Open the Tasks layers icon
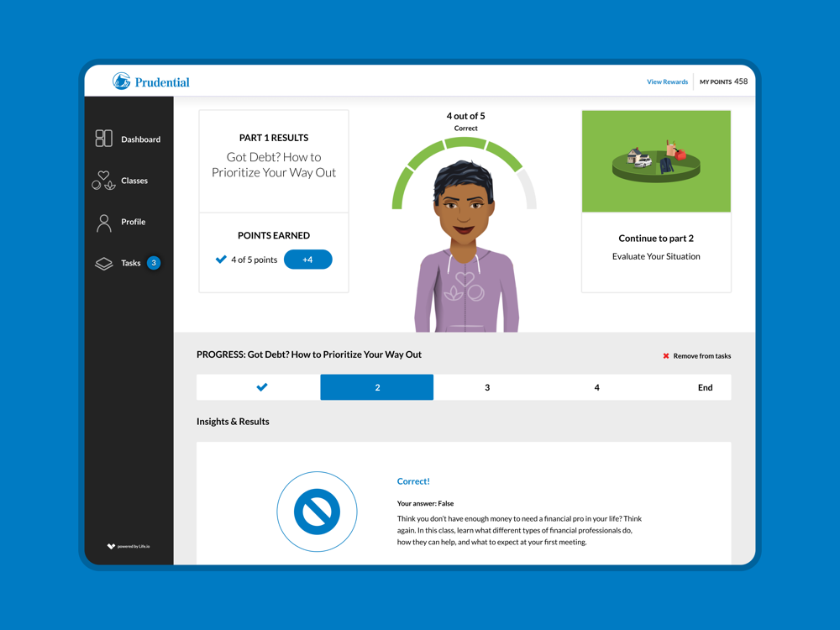Screen dimensions: 840x630 (103, 264)
